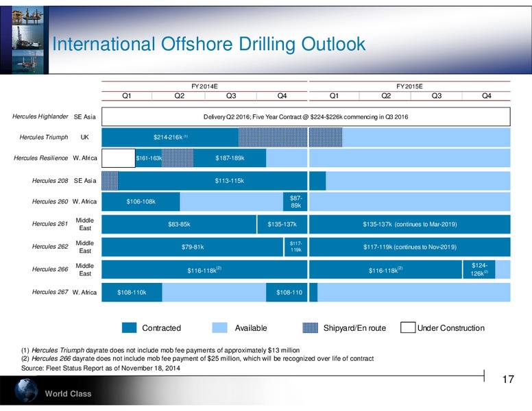Select the bottom rig photo thumbnail
The image size is (532, 411).
click(28, 62)
